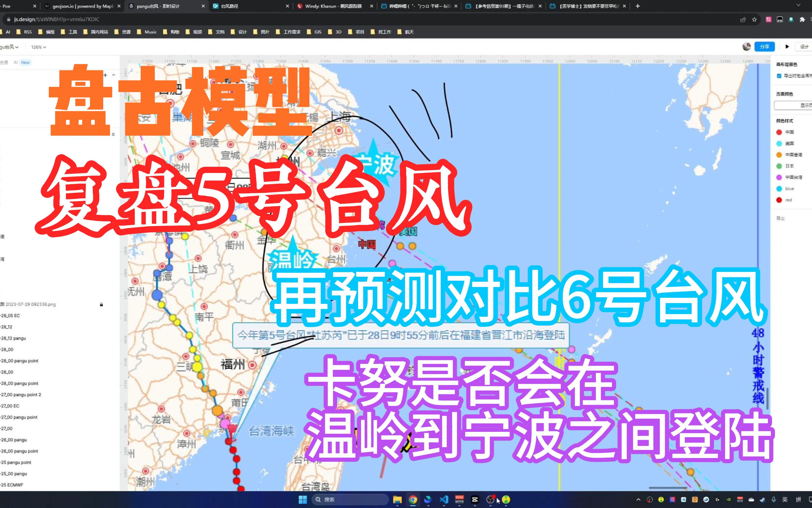Open the teal shield extension icon

(x=791, y=20)
